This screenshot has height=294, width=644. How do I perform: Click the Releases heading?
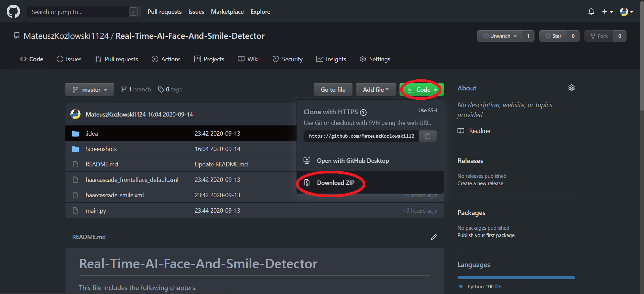click(x=470, y=161)
